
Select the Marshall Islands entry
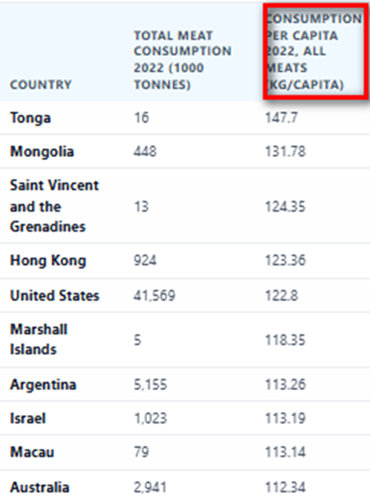39,340
